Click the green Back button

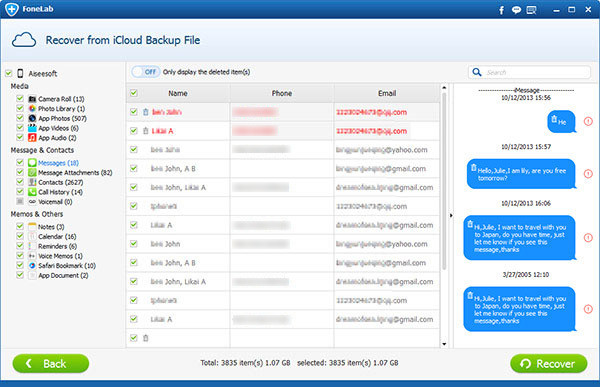pyautogui.click(x=51, y=363)
